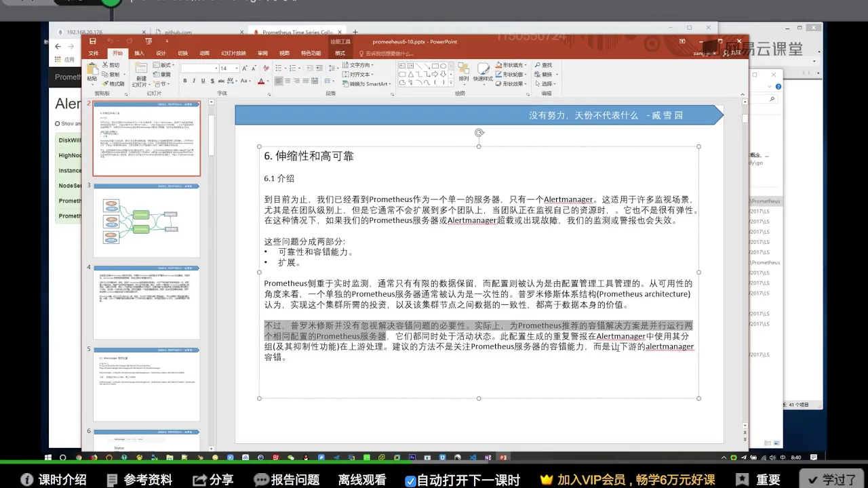
Task: Open the File (文件) tab
Action: (94, 53)
